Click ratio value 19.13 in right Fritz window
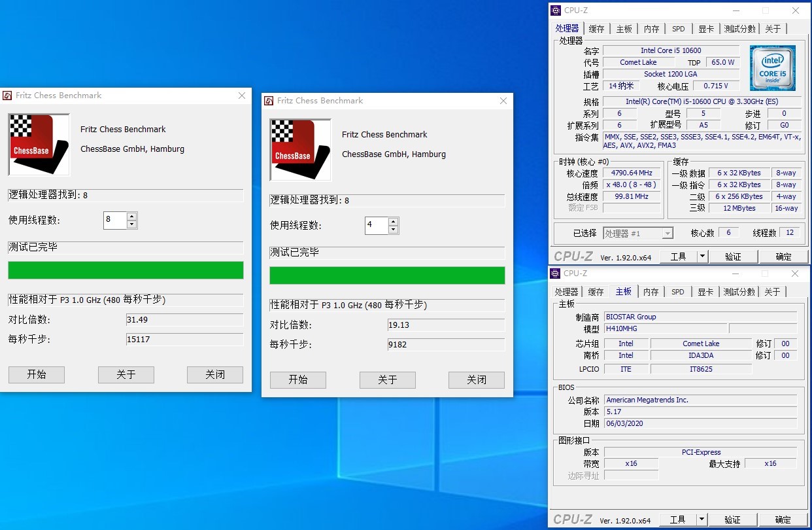Viewport: 812px width, 530px height. pos(446,325)
